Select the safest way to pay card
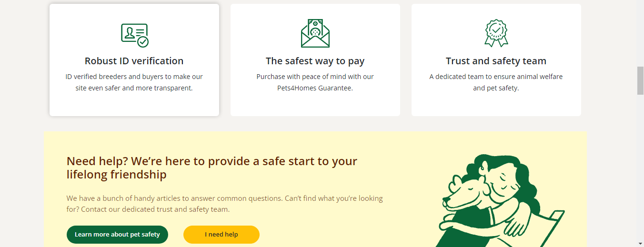Image resolution: width=644 pixels, height=247 pixels. coord(315,60)
